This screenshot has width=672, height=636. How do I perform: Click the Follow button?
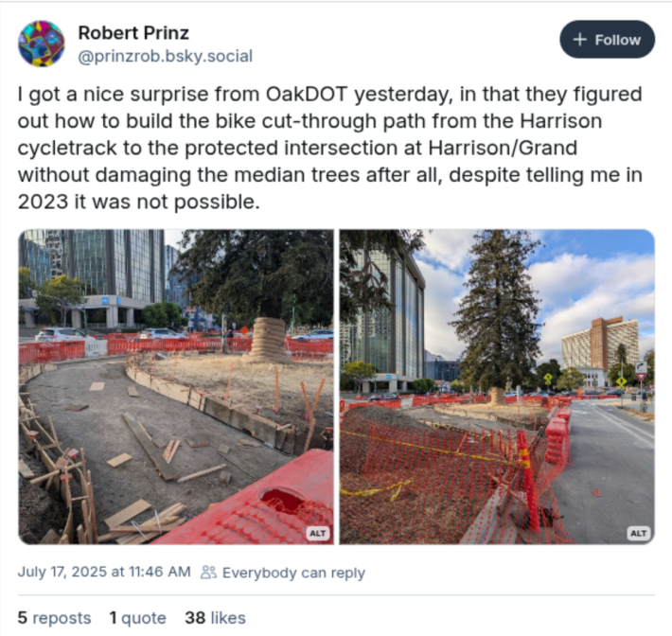[607, 40]
